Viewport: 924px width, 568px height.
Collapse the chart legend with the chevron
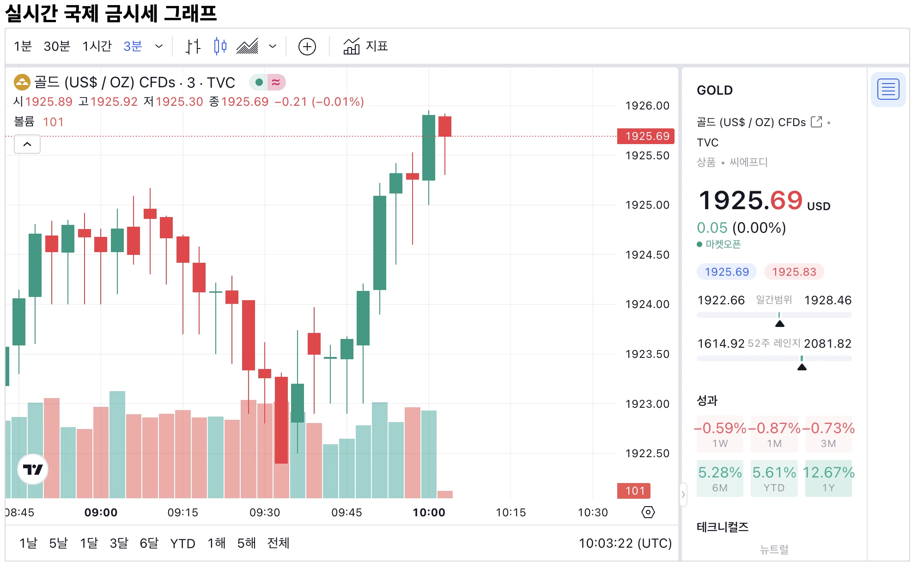[27, 144]
